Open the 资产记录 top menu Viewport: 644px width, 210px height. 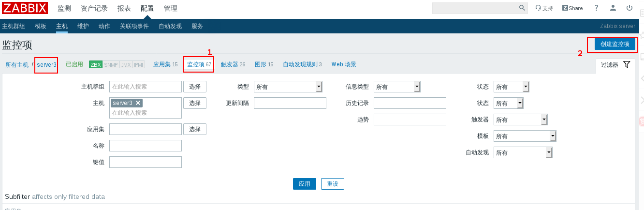pos(94,8)
